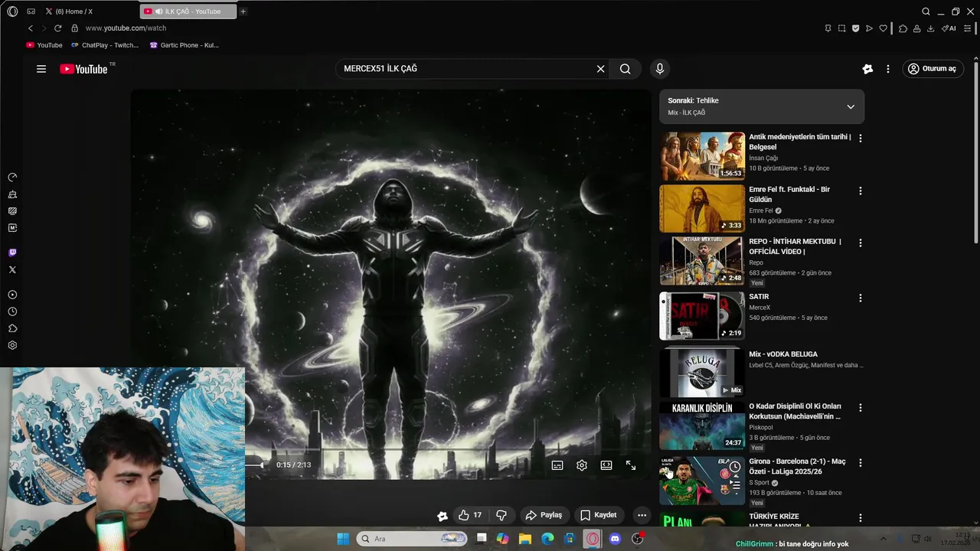Open the ad blocker shield icon

pyautogui.click(x=855, y=28)
